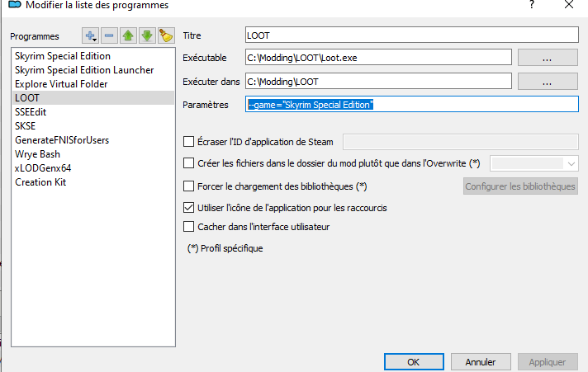The image size is (588, 372).
Task: Select xLODGenx64 entry
Action: click(93, 168)
